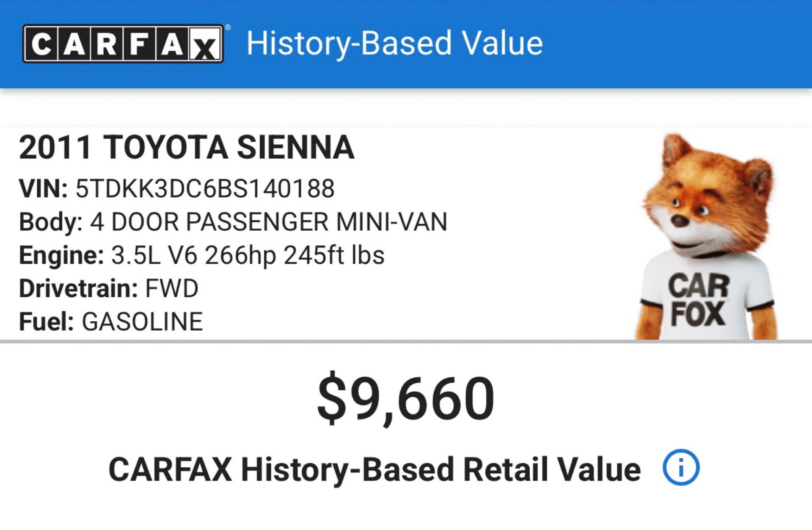
Task: Click the bold VIN label
Action: tap(43, 189)
